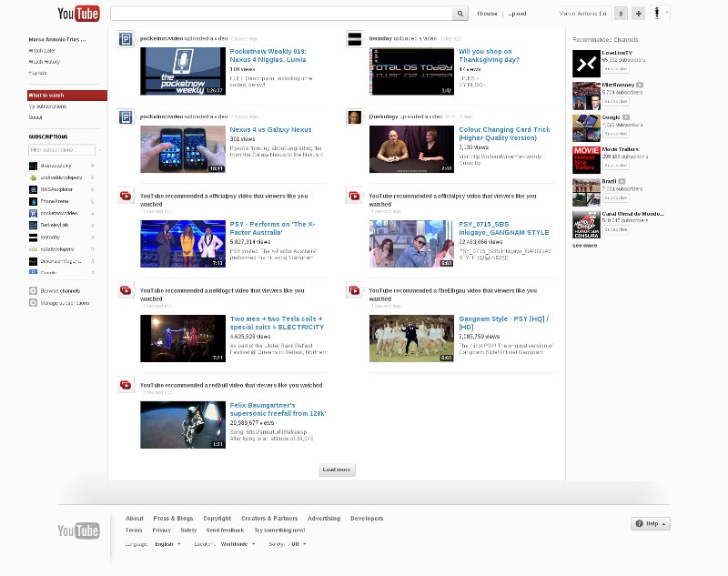Click the Try something new! footer link
This screenshot has height=576, width=728.
tap(279, 531)
